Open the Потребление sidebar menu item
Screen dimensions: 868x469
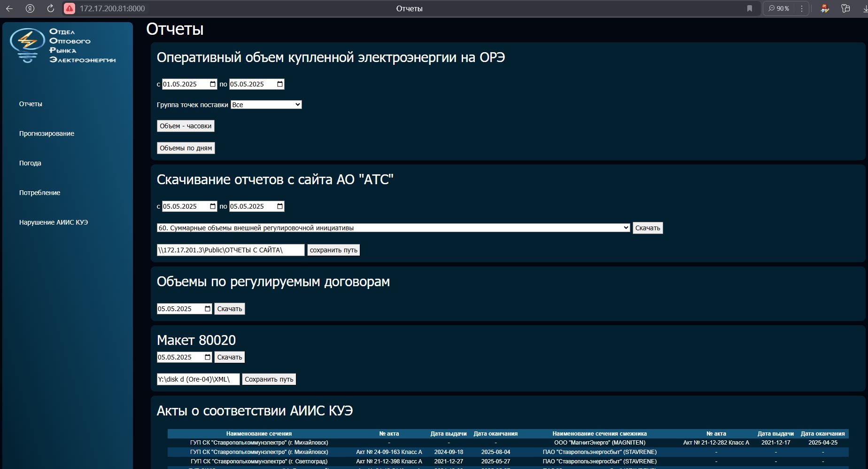[x=39, y=193]
